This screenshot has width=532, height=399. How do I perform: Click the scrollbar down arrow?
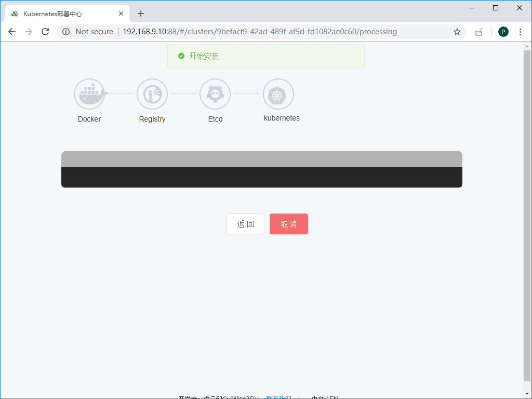click(527, 394)
